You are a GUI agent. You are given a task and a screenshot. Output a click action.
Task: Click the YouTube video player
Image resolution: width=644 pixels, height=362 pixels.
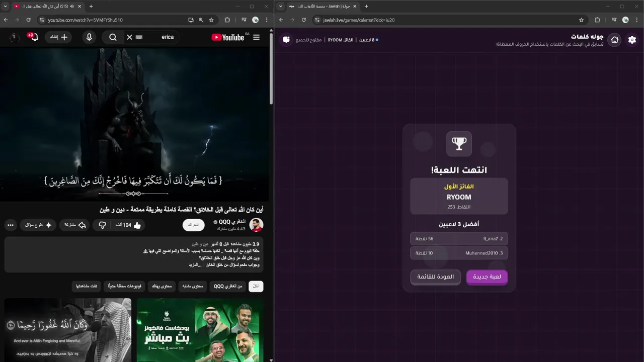pos(133,124)
